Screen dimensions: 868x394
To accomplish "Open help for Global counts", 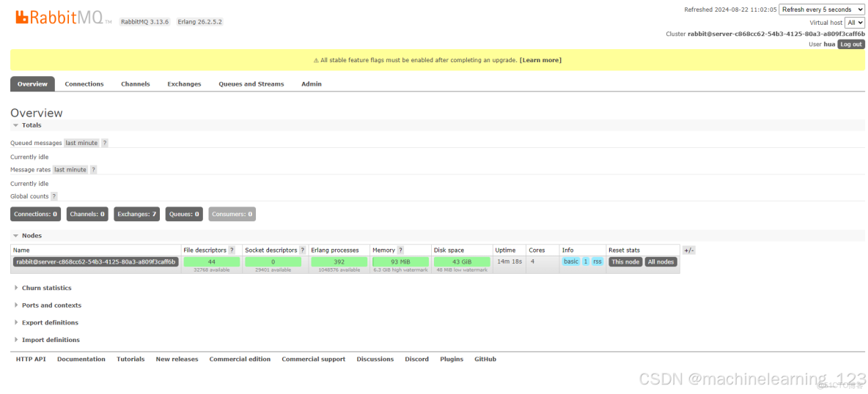I will [x=54, y=196].
